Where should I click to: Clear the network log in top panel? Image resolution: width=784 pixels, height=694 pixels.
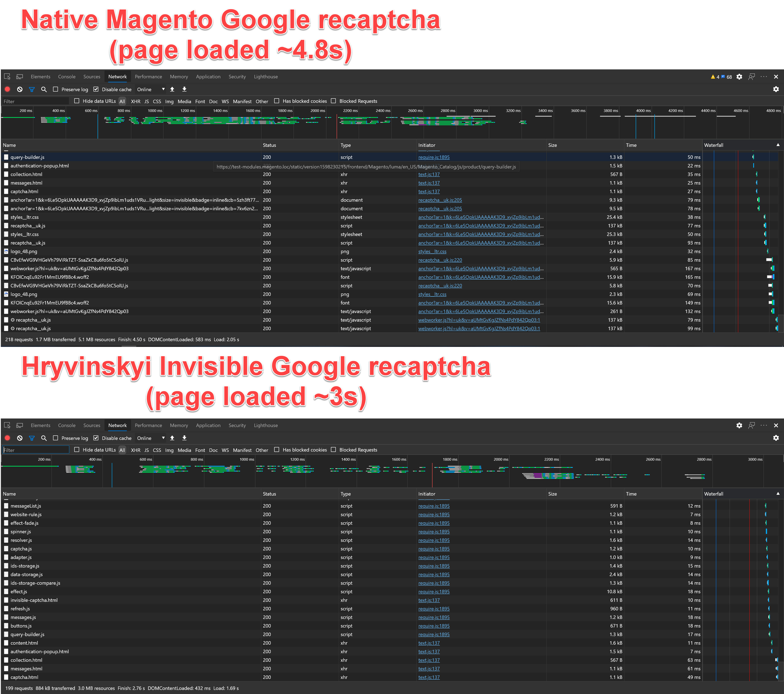(20, 89)
